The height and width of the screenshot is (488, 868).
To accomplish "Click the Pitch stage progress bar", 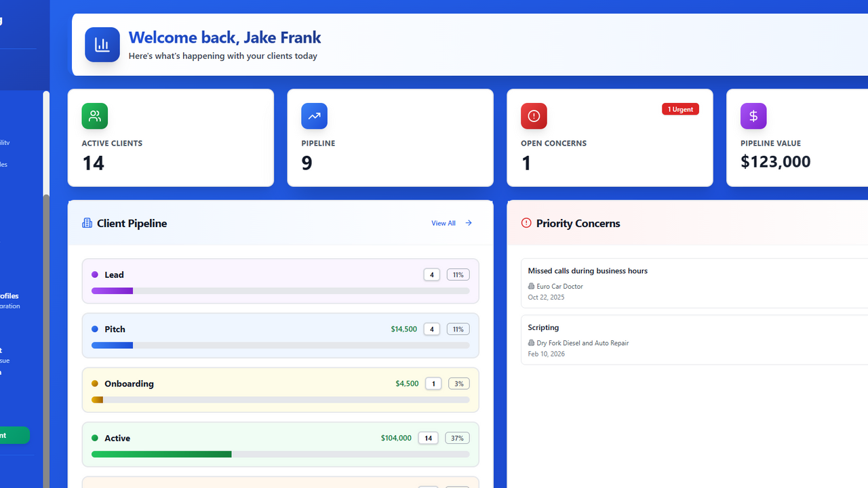I will tap(281, 345).
